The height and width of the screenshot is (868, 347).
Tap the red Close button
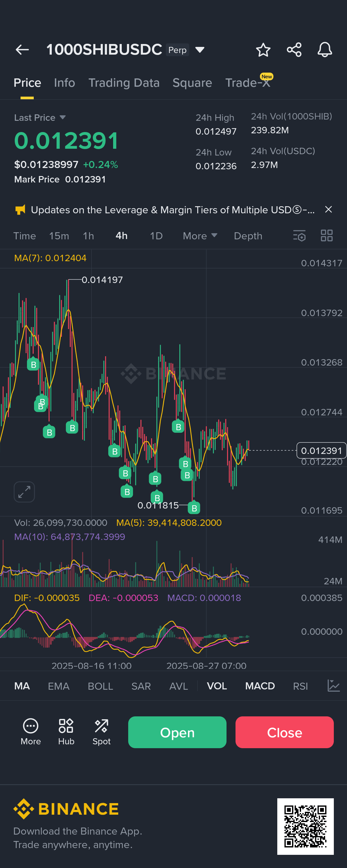click(x=285, y=732)
